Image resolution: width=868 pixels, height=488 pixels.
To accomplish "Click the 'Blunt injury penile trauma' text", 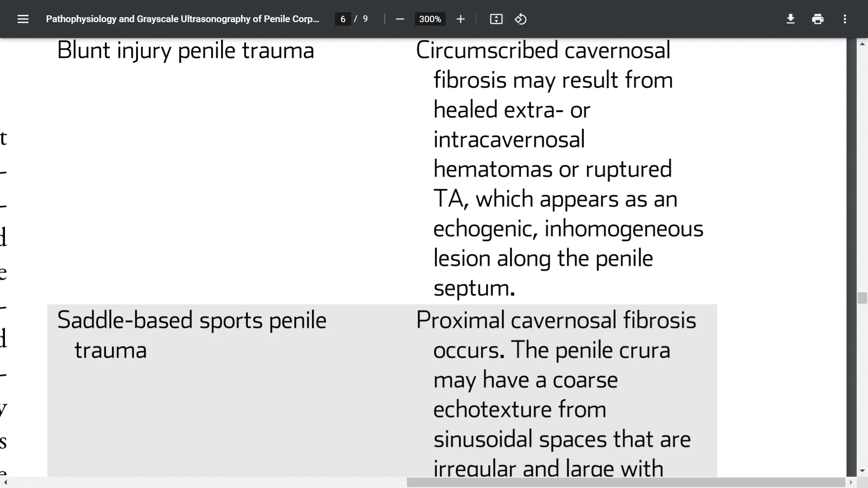I will tap(185, 51).
